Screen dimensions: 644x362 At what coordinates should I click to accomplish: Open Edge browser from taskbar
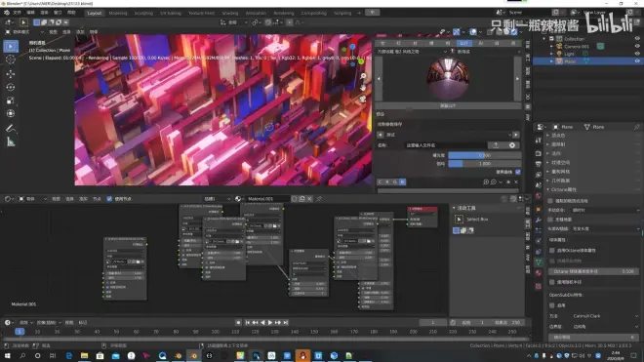coord(68,355)
